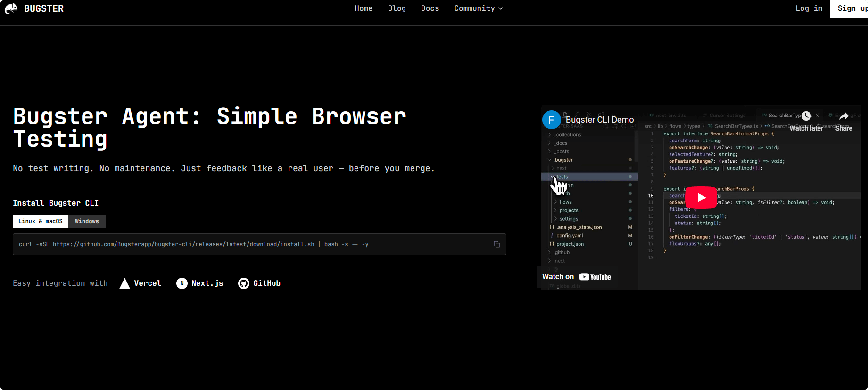Click the Bugster CLI Demo video title
Screen dimensions: 868x390
(x=599, y=120)
